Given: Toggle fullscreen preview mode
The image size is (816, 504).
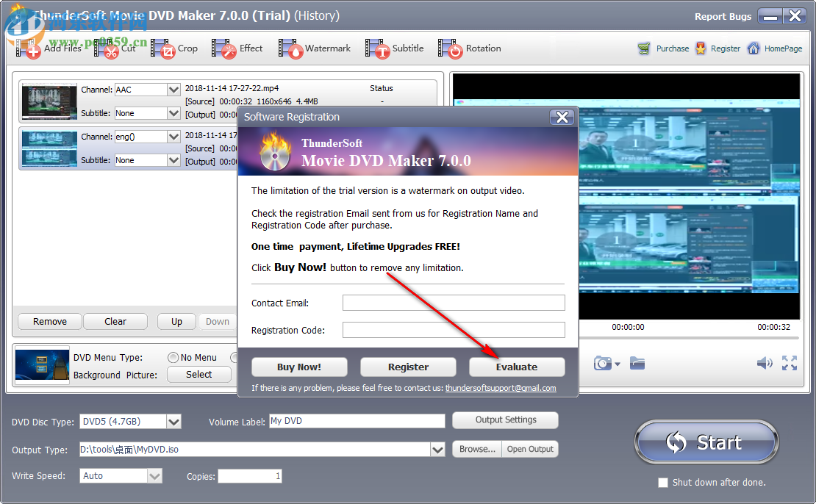Looking at the screenshot, I should [x=791, y=363].
